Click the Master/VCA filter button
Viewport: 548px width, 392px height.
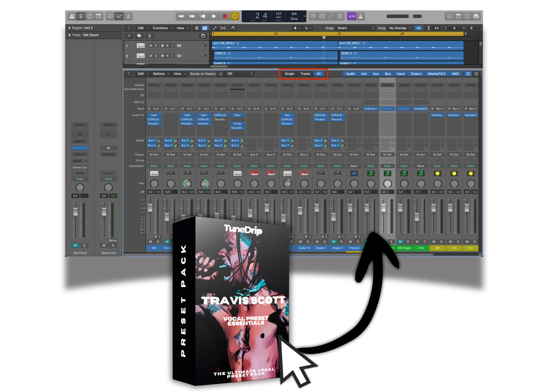436,74
